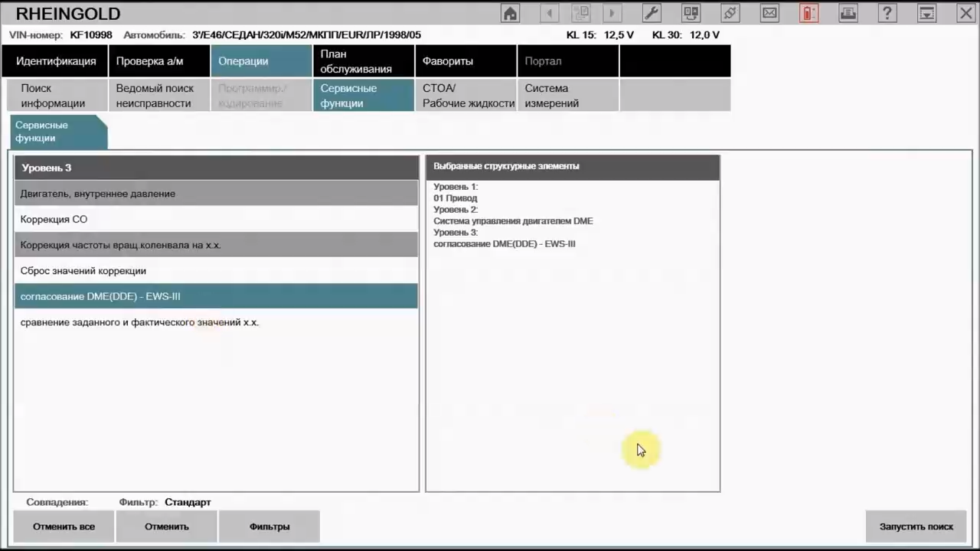Click the vehicle description 3'/E46/СЕДАН text
The height and width of the screenshot is (551, 980).
306,35
